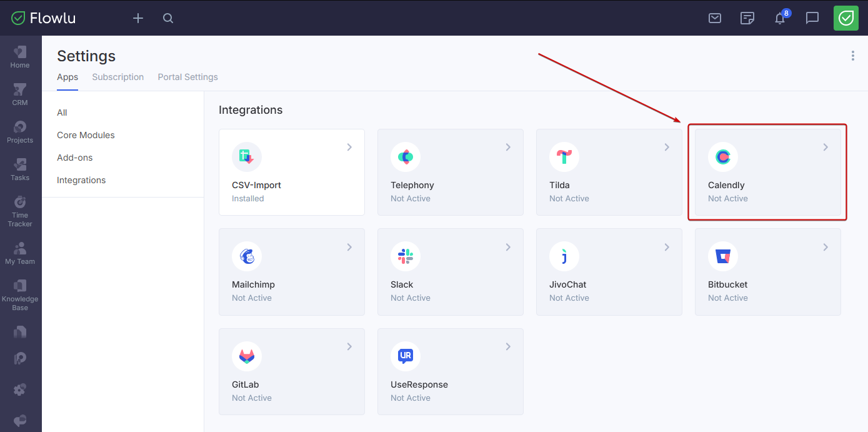Click the Tilda app icon
Screen dimensions: 868x432
tap(564, 157)
